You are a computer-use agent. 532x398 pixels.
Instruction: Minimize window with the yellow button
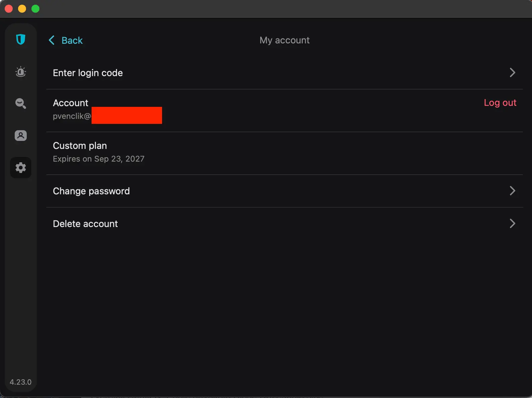[22, 9]
